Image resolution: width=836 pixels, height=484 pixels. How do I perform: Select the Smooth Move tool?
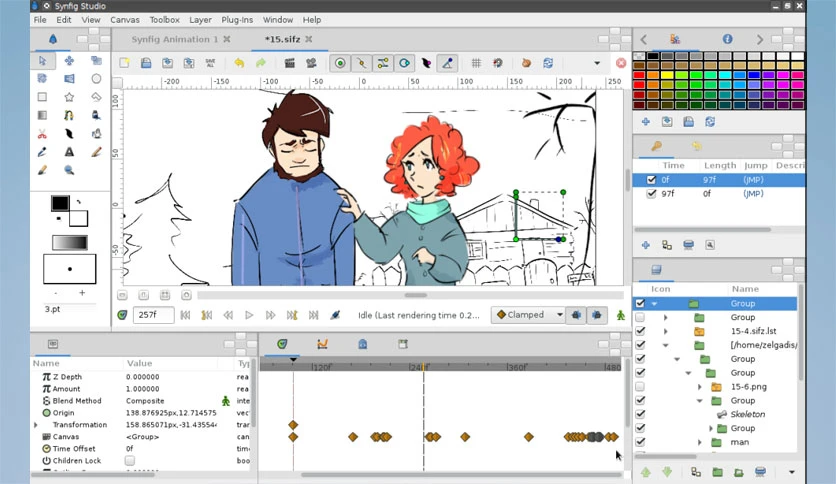tap(69, 61)
